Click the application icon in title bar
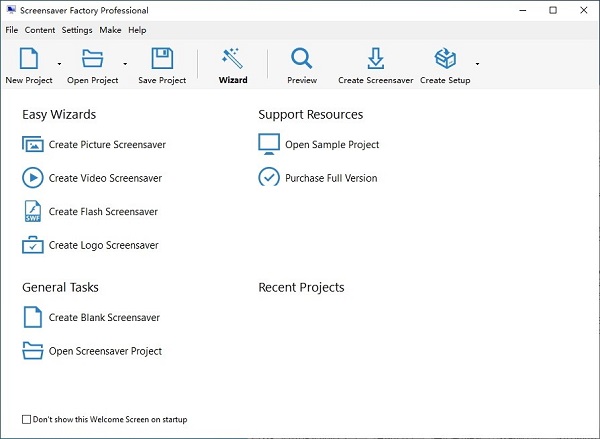Screen dimensions: 600x439 [x=11, y=10]
